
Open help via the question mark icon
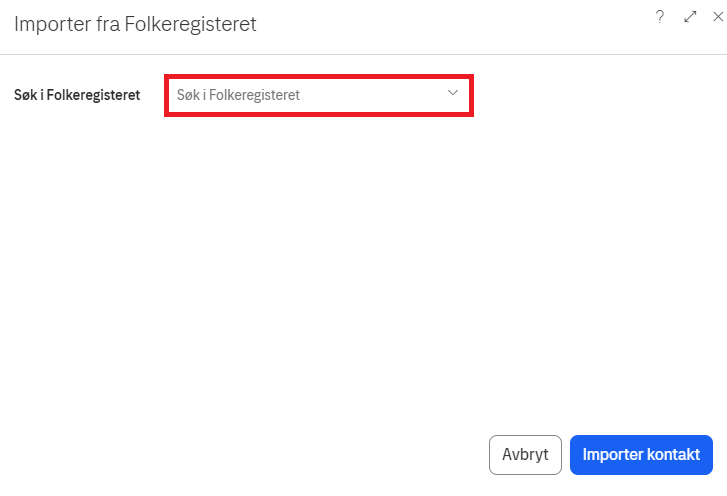[660, 17]
